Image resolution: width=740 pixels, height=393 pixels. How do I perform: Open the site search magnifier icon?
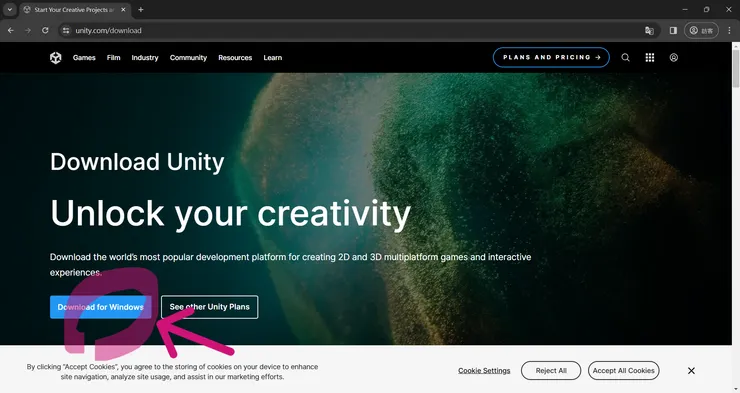click(x=625, y=58)
